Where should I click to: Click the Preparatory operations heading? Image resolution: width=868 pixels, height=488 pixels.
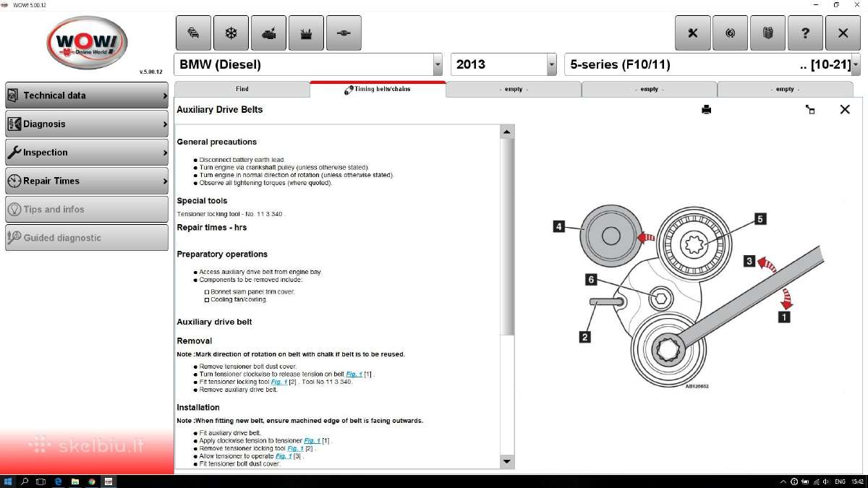[222, 254]
